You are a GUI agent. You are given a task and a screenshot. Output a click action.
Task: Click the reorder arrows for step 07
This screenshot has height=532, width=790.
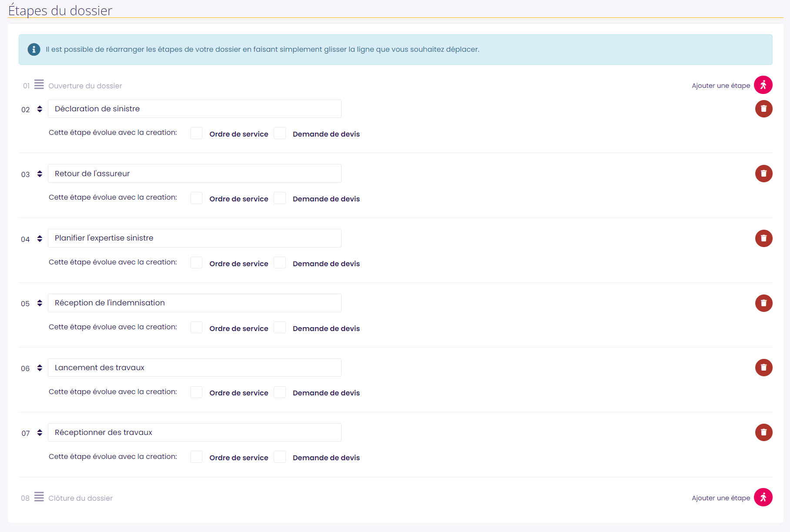tap(40, 433)
